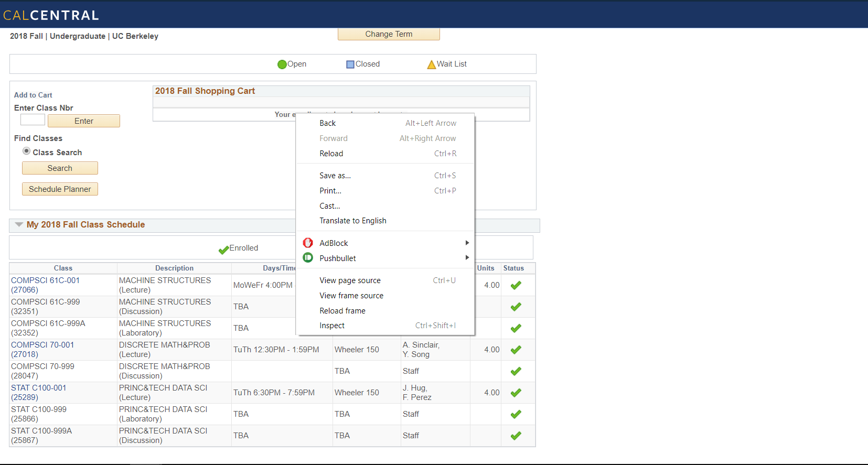Click the CalCentral logo
Image resolution: width=868 pixels, height=465 pixels.
(51, 15)
